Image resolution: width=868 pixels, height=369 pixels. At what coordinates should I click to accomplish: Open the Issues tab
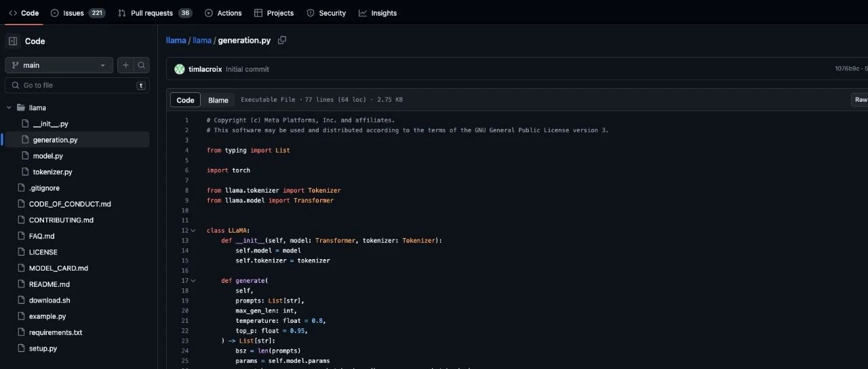pyautogui.click(x=78, y=13)
